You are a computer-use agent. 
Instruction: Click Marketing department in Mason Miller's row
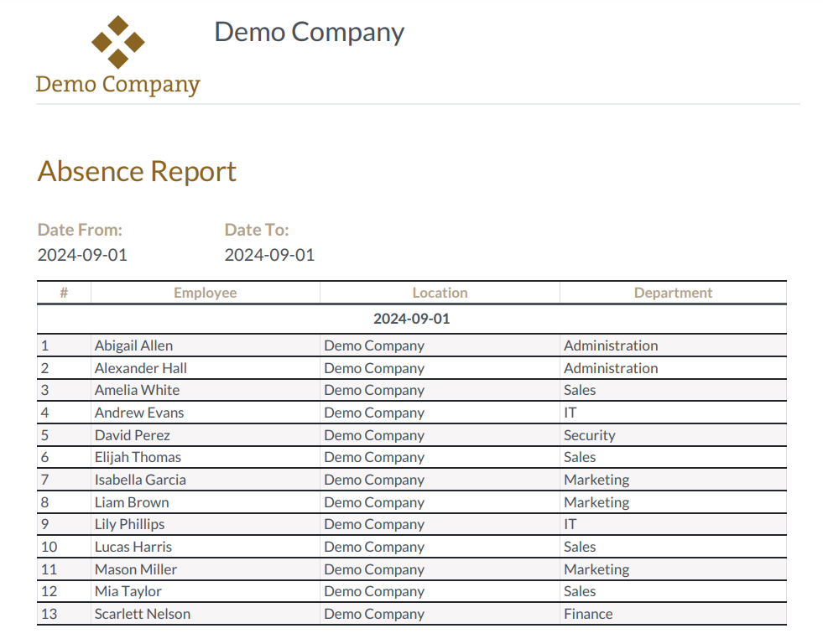pyautogui.click(x=596, y=569)
